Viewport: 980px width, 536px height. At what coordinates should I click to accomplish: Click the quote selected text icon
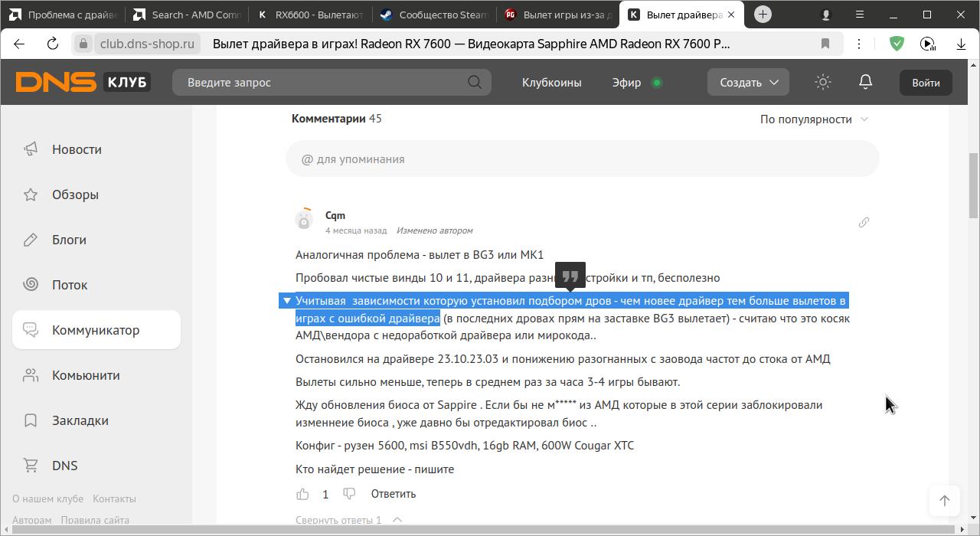point(570,276)
